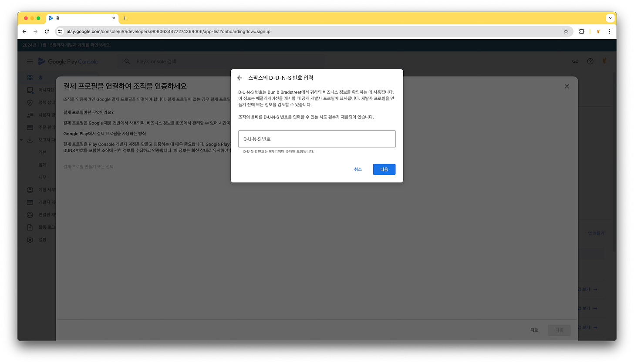Click the browser back arrow

24,31
